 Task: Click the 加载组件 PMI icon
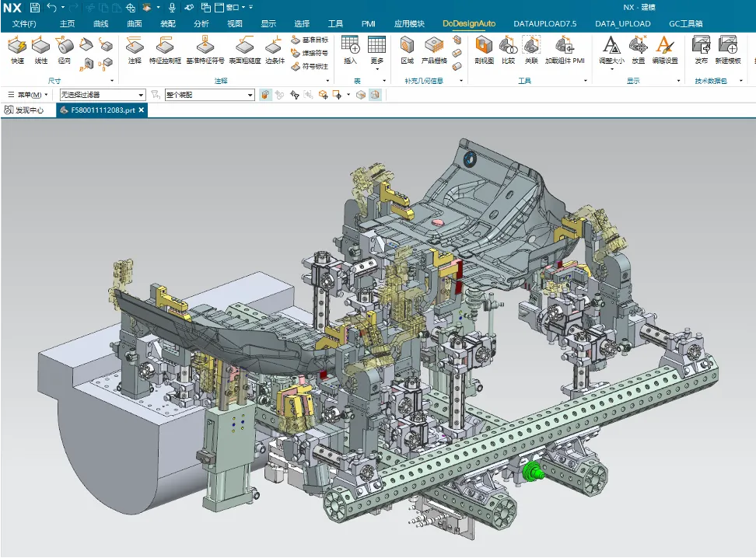[x=565, y=48]
